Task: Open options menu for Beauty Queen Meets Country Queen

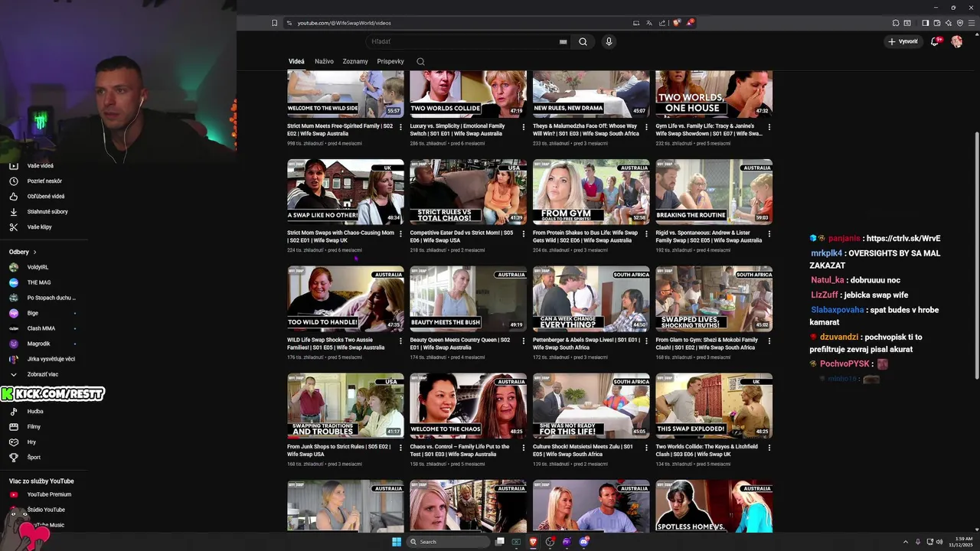Action: (x=524, y=341)
